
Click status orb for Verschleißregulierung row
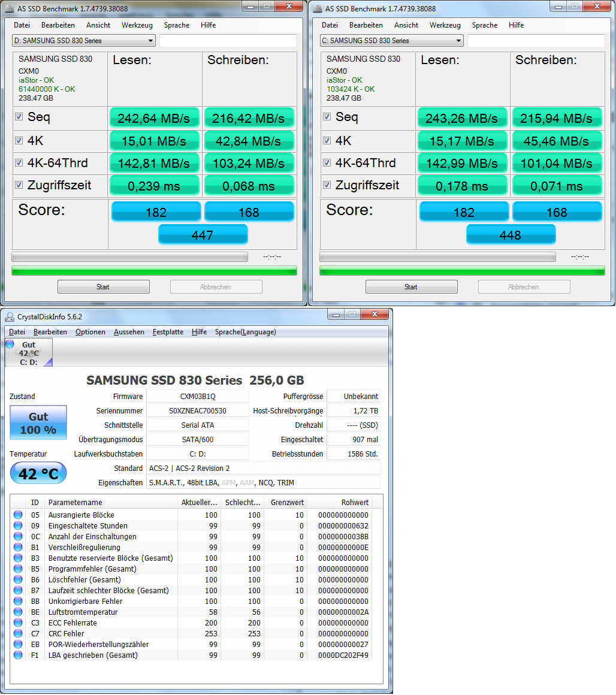pos(18,547)
